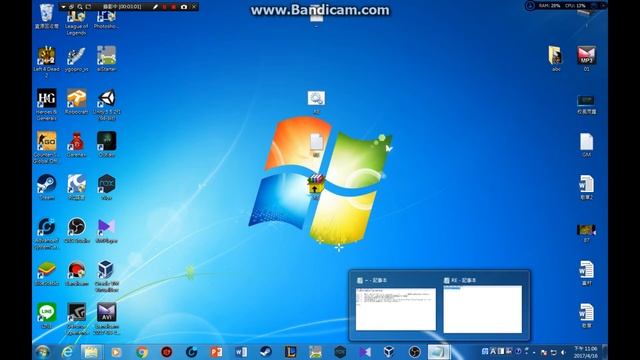Select the blank text file icon on right side
This screenshot has width=640, height=360.
pyautogui.click(x=586, y=145)
